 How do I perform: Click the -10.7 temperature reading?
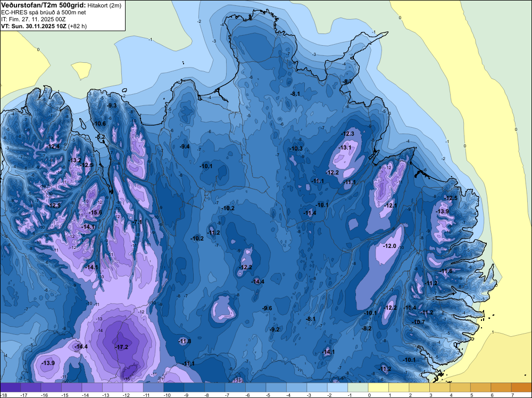click(418, 322)
